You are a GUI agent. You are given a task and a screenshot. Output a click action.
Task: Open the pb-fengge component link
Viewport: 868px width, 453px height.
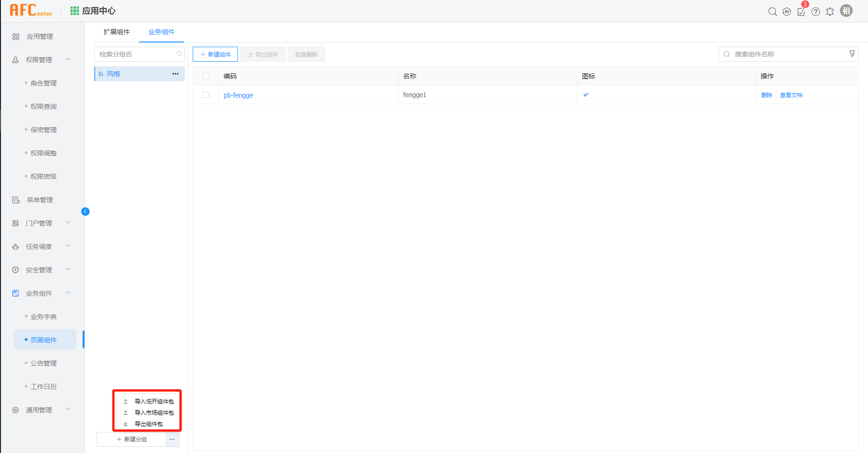tap(238, 95)
